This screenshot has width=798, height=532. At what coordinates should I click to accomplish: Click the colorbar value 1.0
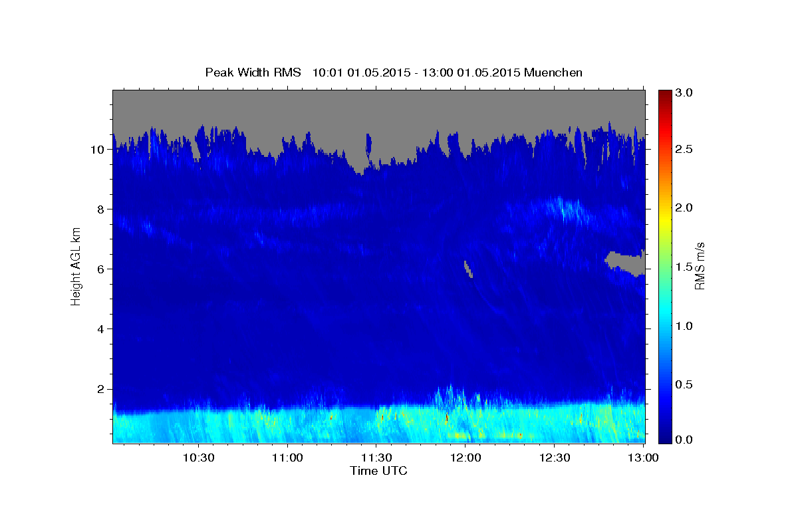[685, 326]
